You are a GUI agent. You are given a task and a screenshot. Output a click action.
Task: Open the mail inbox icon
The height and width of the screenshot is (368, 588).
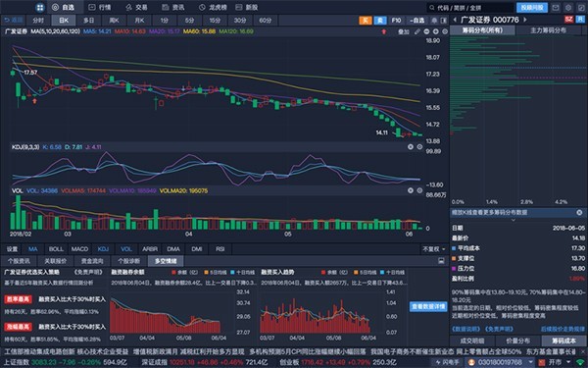(556, 7)
